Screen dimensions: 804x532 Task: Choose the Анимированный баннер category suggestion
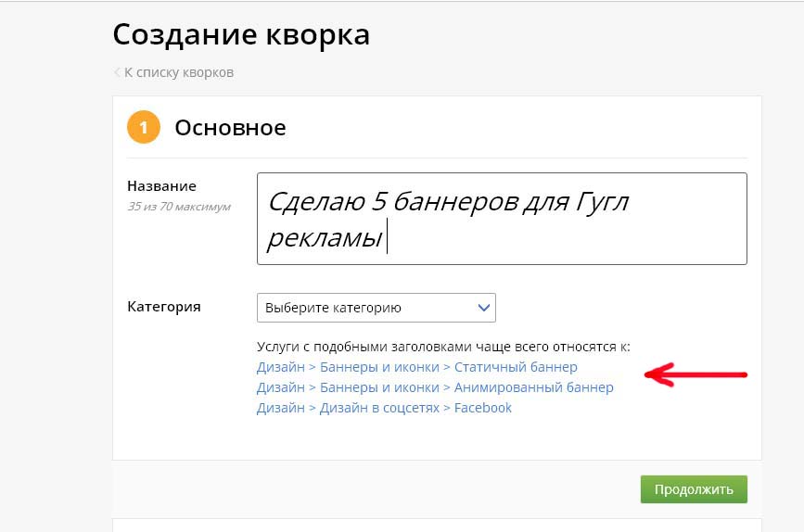click(x=435, y=387)
